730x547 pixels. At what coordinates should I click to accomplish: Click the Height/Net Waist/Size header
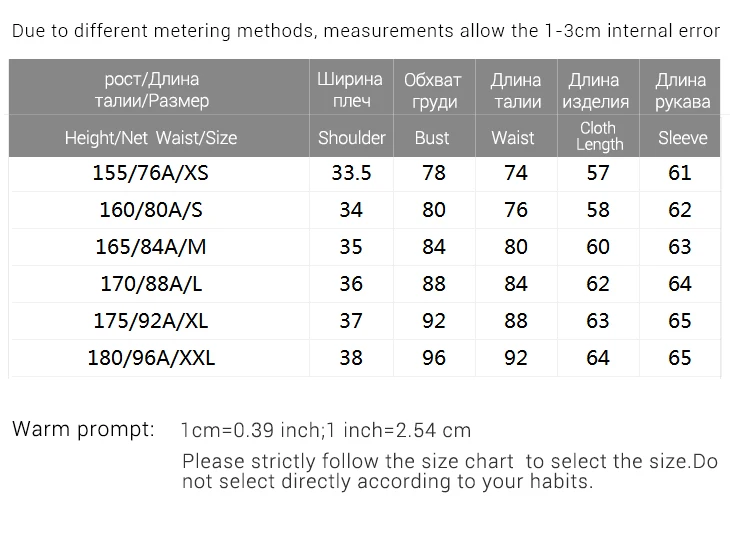[151, 138]
